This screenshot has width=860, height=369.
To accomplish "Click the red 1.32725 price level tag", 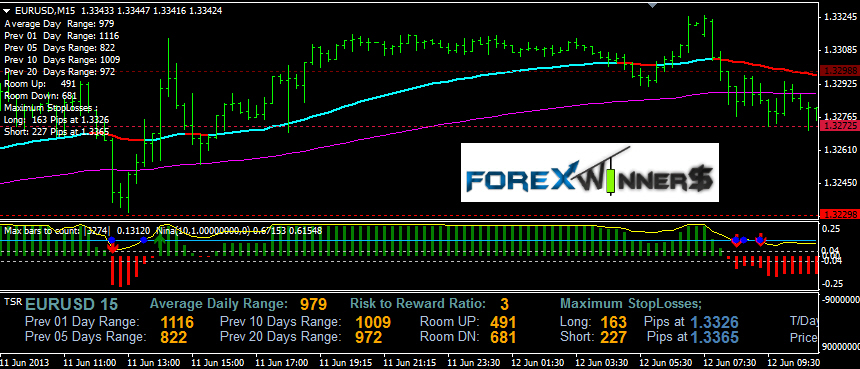I will (839, 127).
